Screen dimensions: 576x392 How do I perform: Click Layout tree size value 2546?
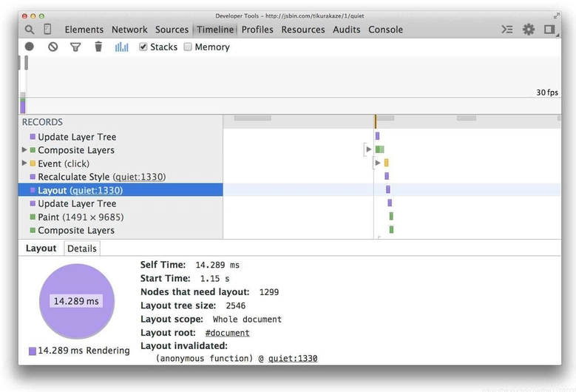[x=235, y=305]
